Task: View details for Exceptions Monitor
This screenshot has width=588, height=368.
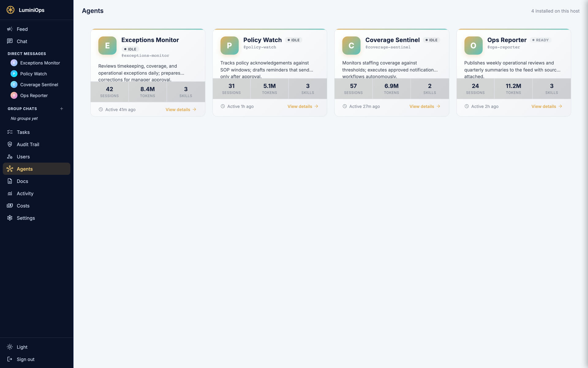Action: coord(181,109)
